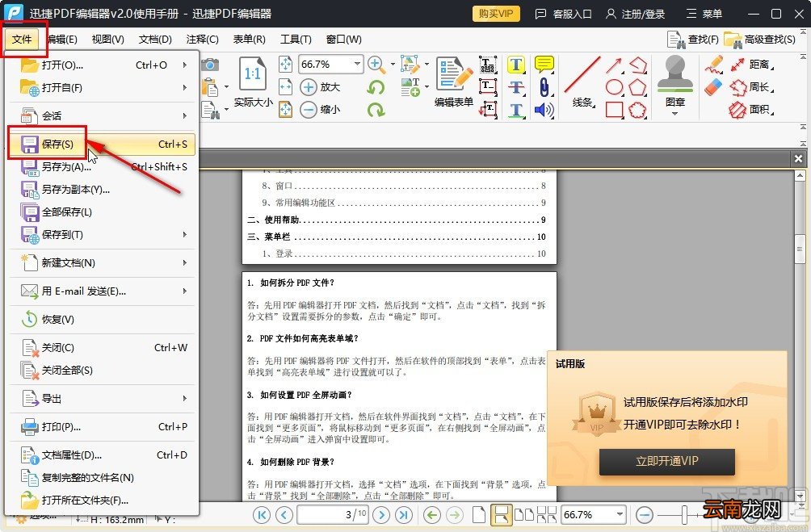Open the bottom bar zoom 66.7% dropdown
The height and width of the screenshot is (532, 811).
(x=620, y=514)
